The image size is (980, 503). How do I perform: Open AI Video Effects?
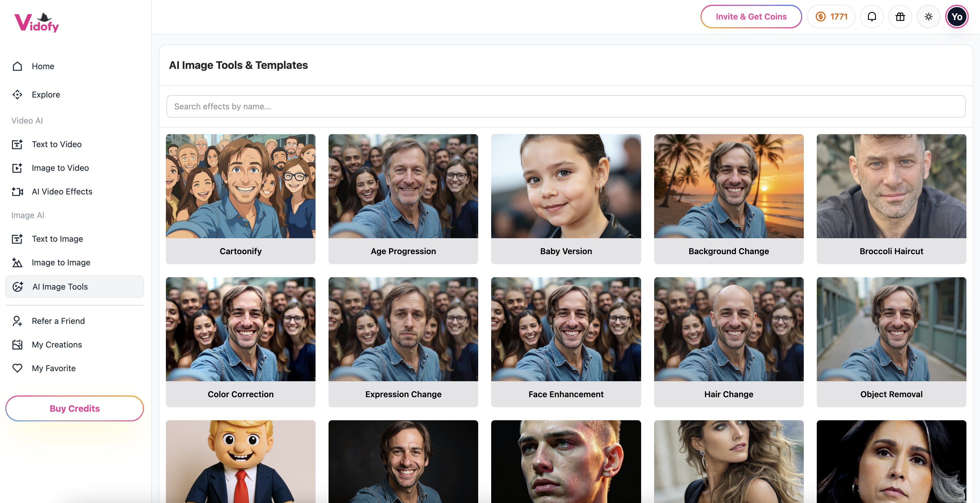point(62,192)
